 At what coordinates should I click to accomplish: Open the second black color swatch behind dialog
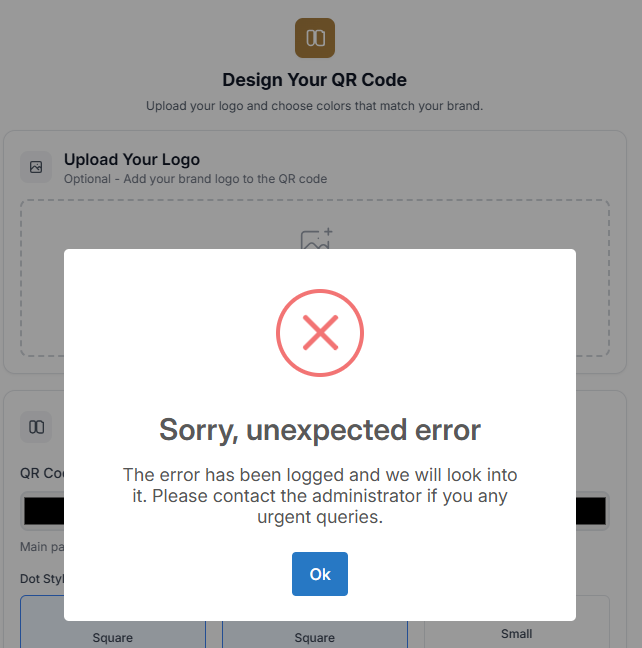(x=591, y=511)
